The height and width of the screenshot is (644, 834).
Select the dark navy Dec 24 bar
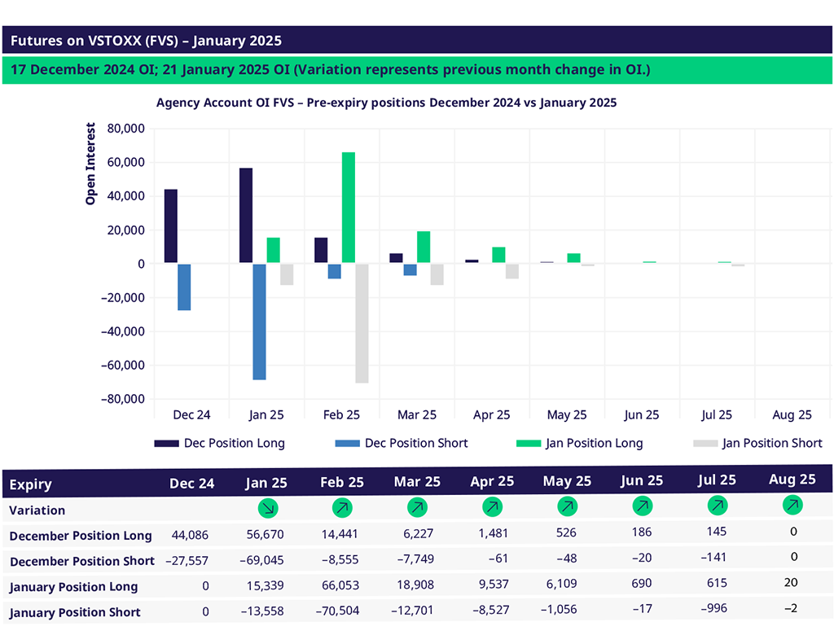[171, 226]
